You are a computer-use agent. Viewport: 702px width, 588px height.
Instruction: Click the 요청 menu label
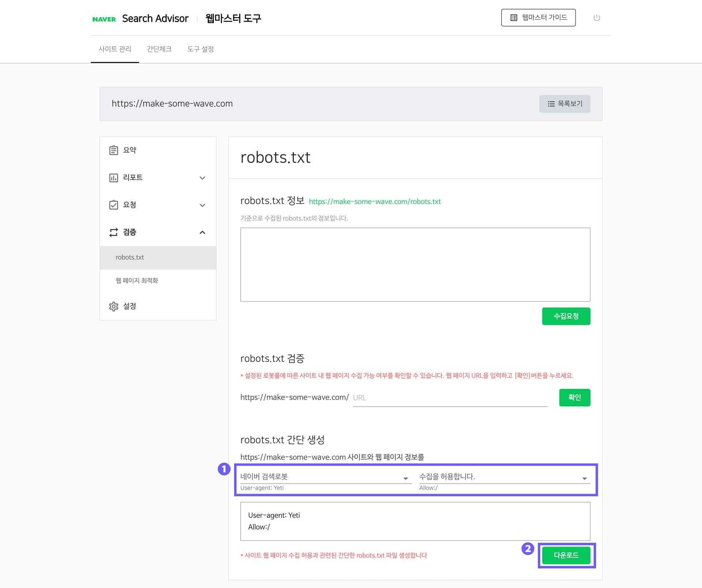(x=129, y=205)
